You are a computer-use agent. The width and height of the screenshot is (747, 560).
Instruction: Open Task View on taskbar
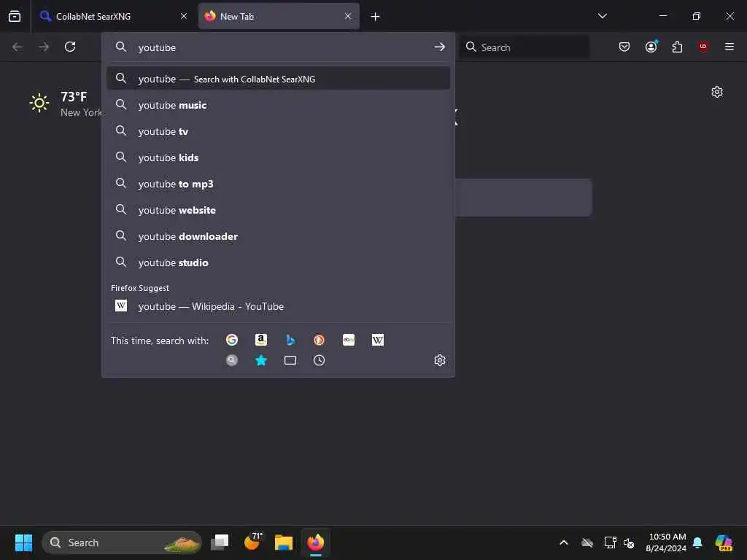click(220, 542)
